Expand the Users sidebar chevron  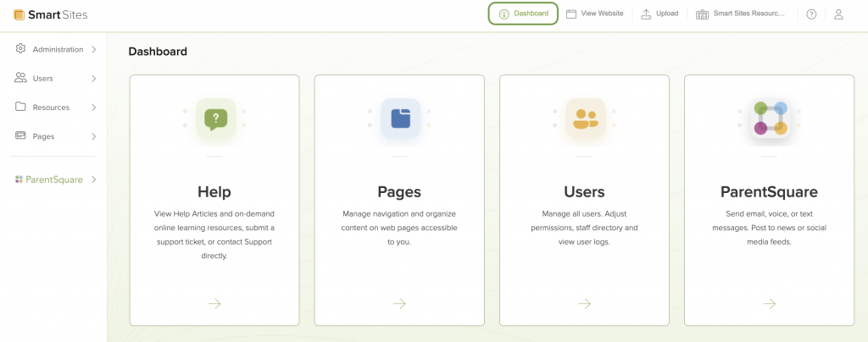click(94, 79)
